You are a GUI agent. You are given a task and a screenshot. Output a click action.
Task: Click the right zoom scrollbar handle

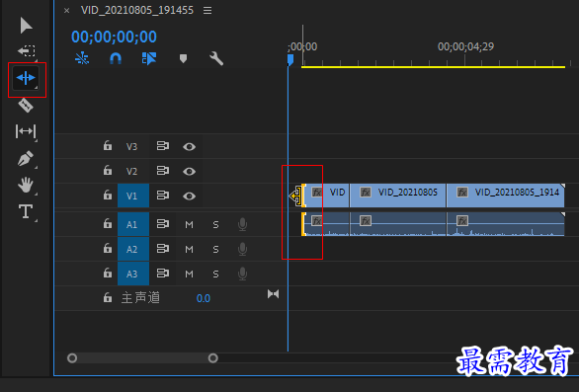[213, 358]
